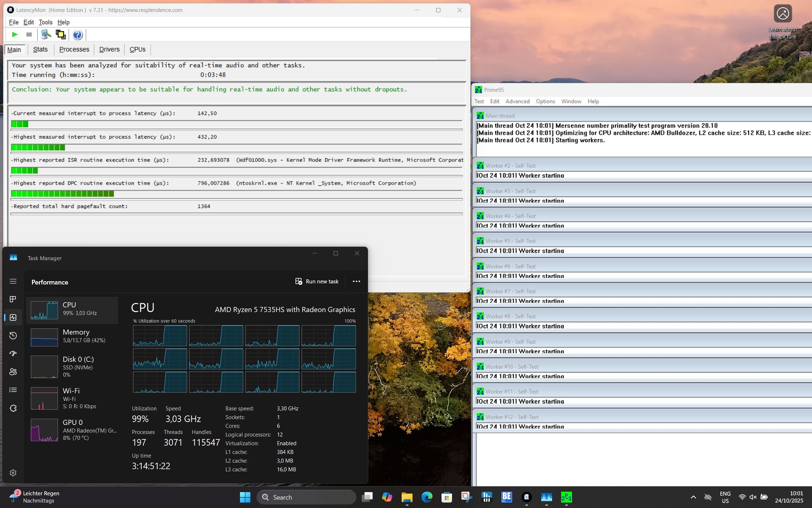Switch to LatencyMon Drivers tab
The width and height of the screenshot is (812, 508).
(109, 50)
